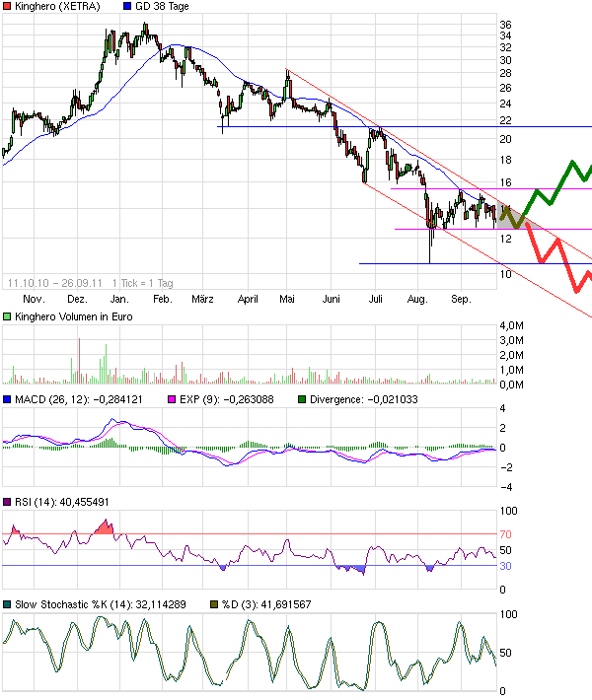Click the 'Jan.' month label on the axis

coord(119,299)
